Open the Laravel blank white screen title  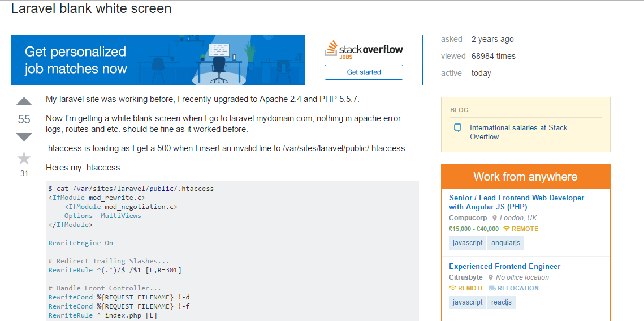coord(91,8)
